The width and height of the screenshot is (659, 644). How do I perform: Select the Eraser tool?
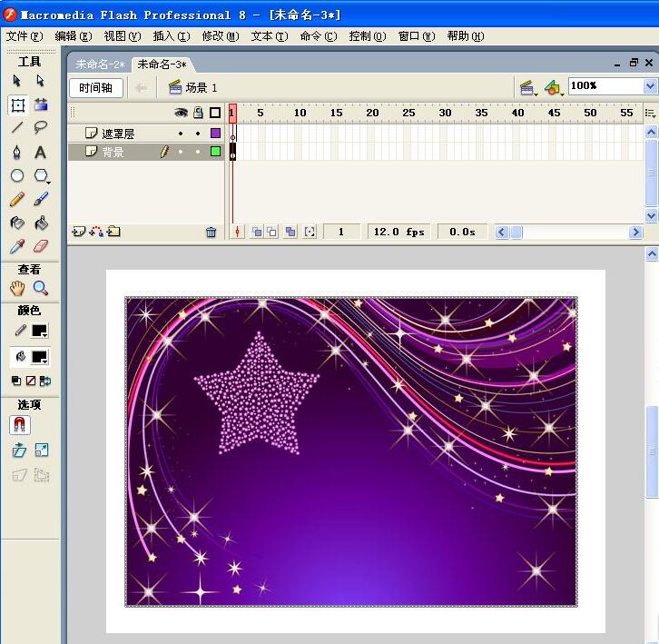(41, 246)
